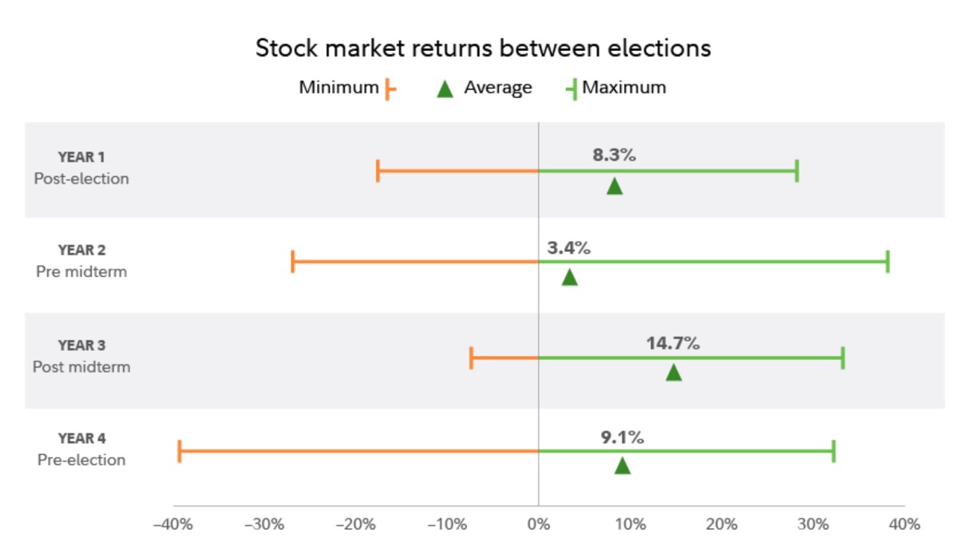
Task: Click the Year 2 maximum green end cap
Action: coord(888,262)
